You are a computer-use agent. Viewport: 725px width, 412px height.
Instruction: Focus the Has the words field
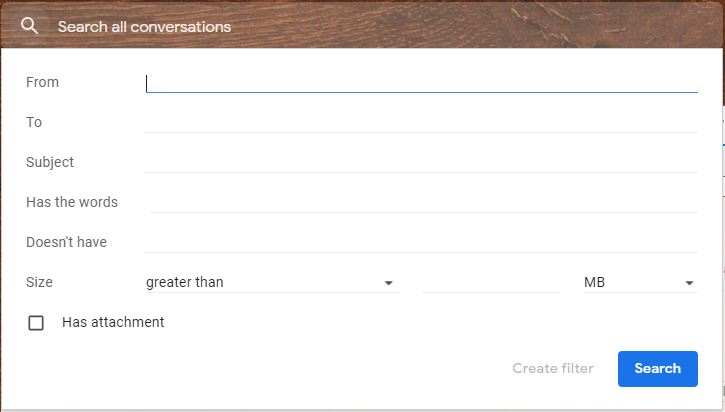pos(423,203)
